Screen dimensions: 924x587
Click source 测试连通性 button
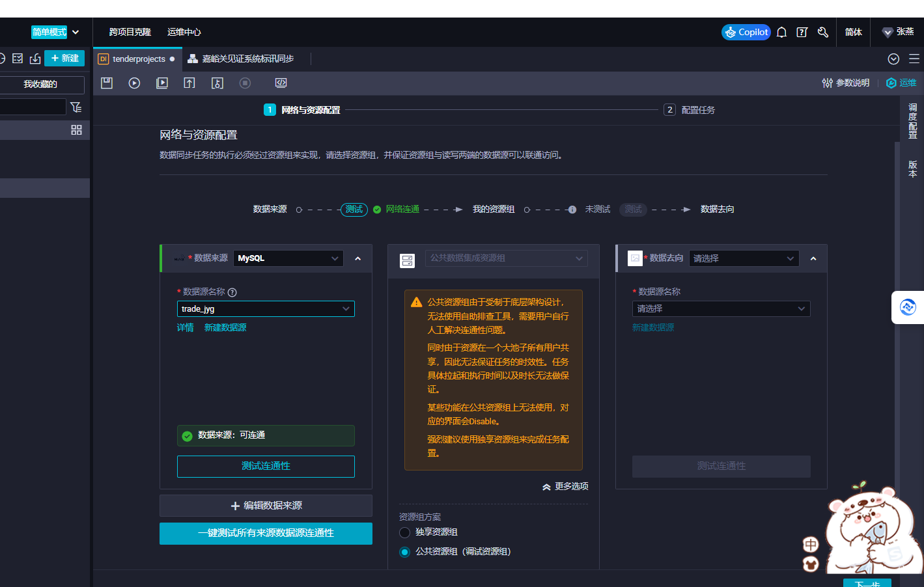coord(266,466)
